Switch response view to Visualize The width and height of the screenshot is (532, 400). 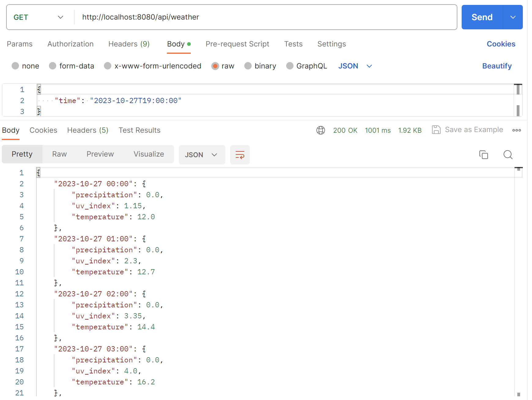click(149, 154)
